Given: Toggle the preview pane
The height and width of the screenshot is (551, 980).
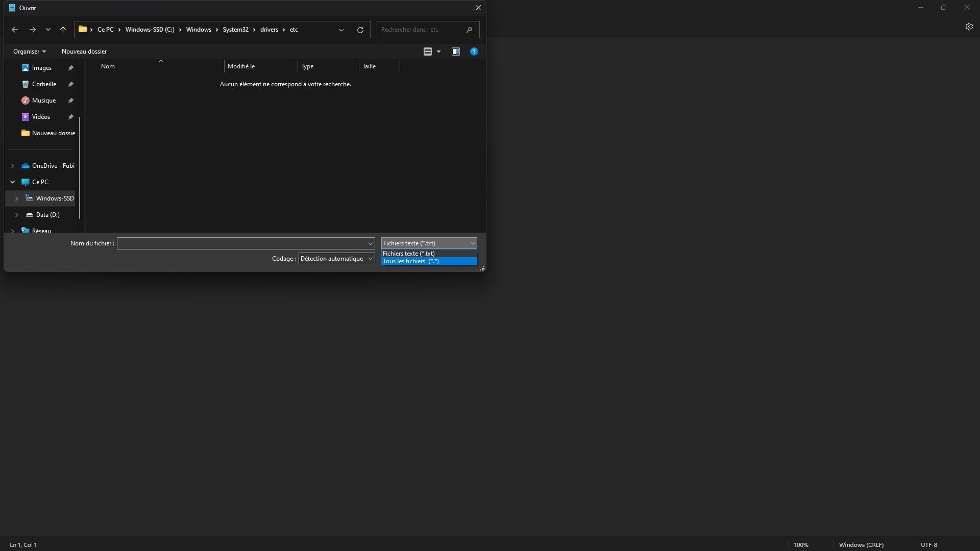Looking at the screenshot, I should [x=456, y=52].
